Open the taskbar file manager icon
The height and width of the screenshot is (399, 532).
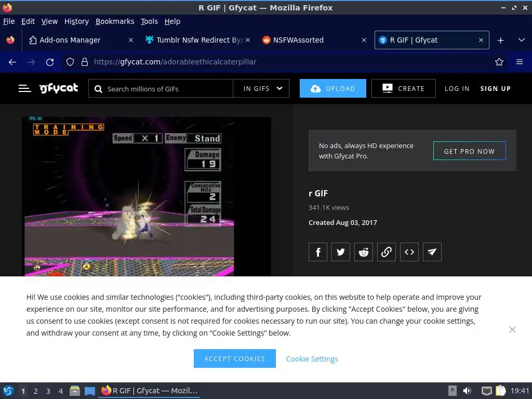click(x=75, y=391)
